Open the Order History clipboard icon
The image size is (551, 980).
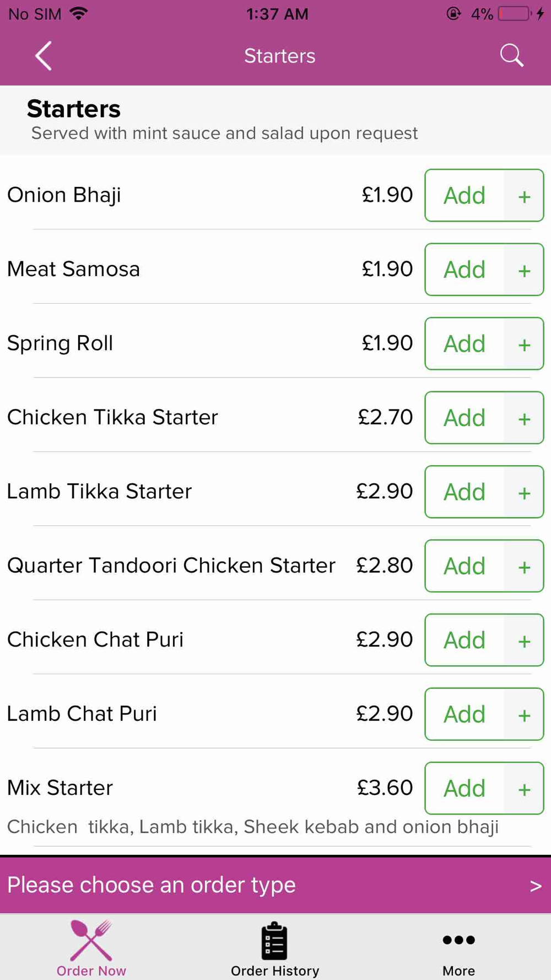274,941
